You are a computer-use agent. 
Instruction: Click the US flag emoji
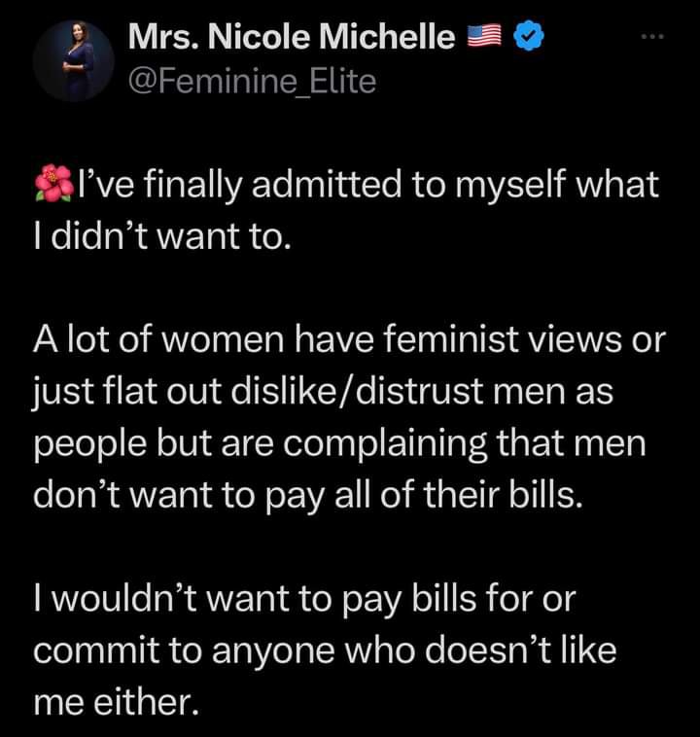click(483, 38)
